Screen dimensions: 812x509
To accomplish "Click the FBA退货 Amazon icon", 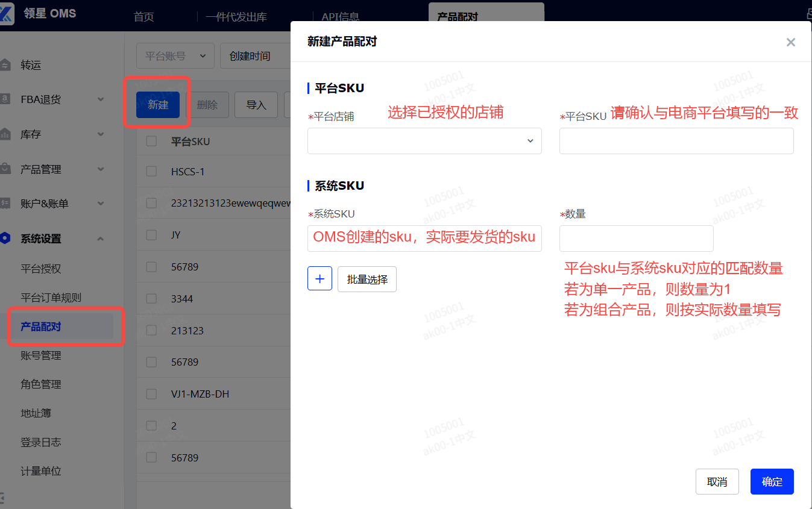I will click(5, 99).
